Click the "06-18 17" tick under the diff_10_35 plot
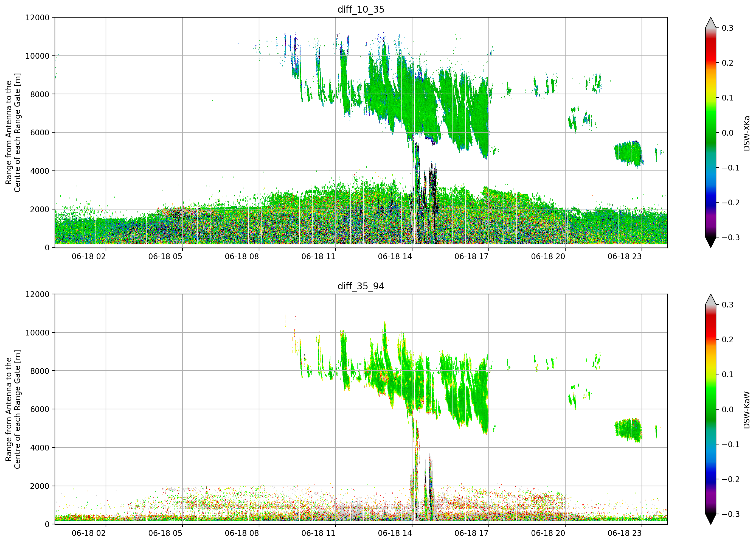Viewport: 756px width, 543px height. pos(471,256)
